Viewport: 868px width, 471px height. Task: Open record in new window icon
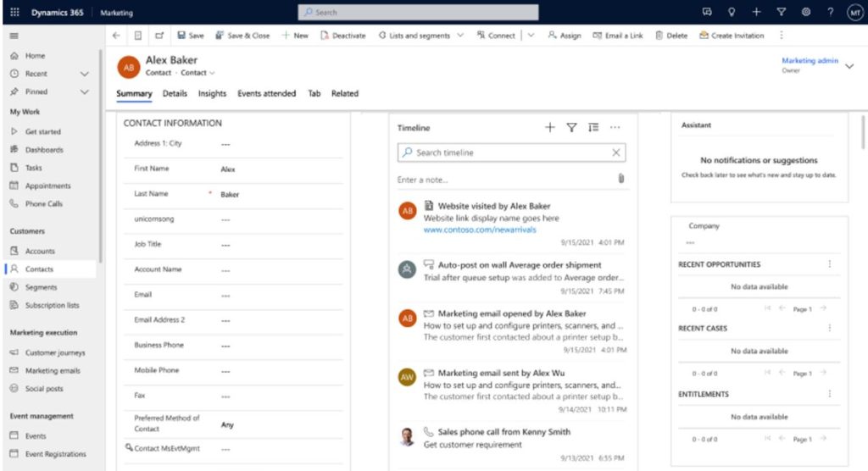tap(159, 36)
